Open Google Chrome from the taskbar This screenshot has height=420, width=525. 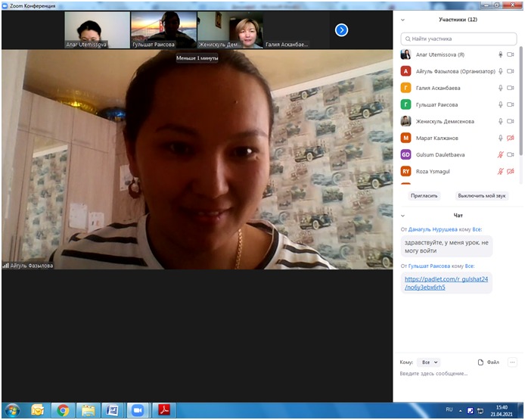tap(63, 410)
